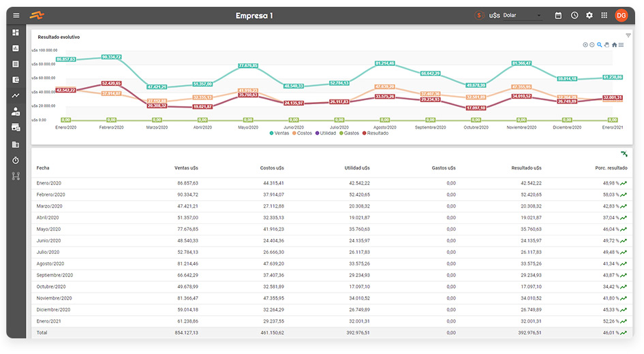Screen dimensions: 644x354
Task: Open the table grid sidebar icon
Action: [x=16, y=64]
